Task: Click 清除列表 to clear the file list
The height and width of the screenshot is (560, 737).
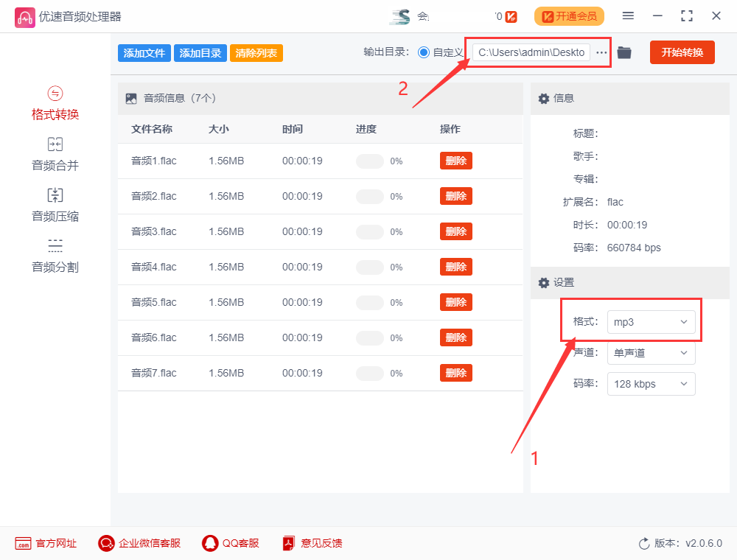Action: (x=256, y=52)
